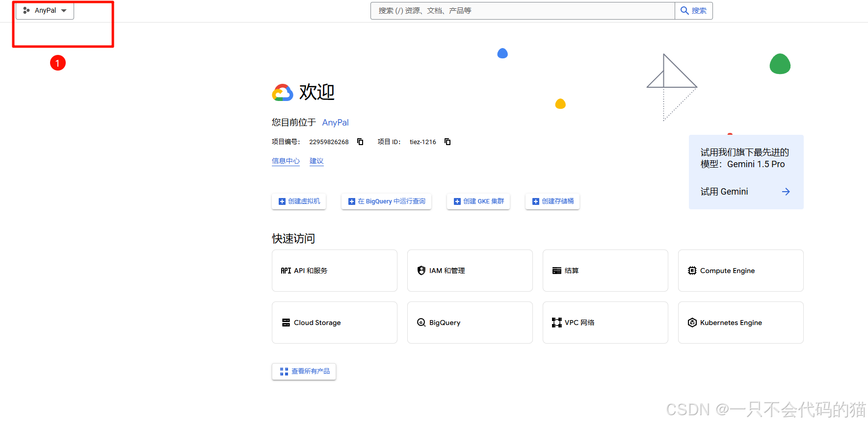Viewport: 868px width, 424px height.
Task: Click the 快速访问 section heading
Action: pos(293,239)
